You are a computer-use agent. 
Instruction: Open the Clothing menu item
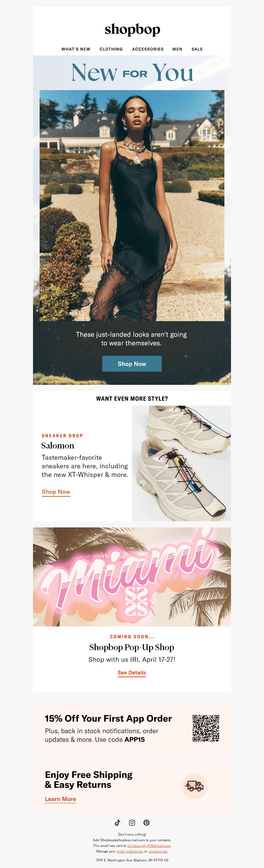click(111, 49)
